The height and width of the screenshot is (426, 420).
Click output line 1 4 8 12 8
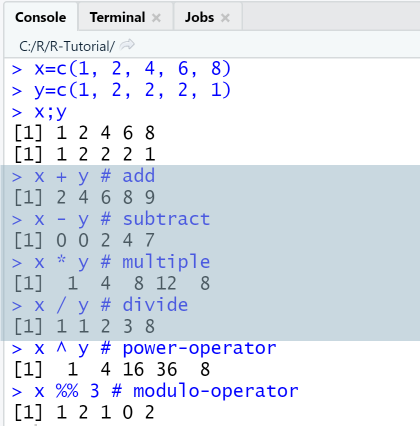point(112,283)
